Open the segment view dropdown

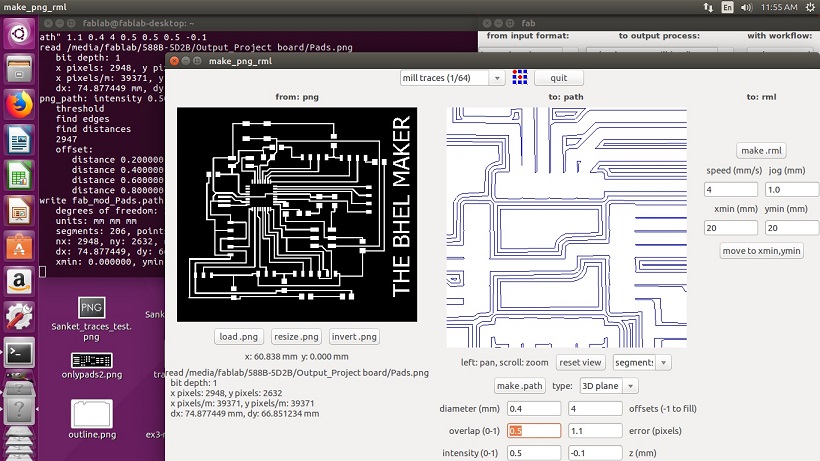click(x=642, y=362)
